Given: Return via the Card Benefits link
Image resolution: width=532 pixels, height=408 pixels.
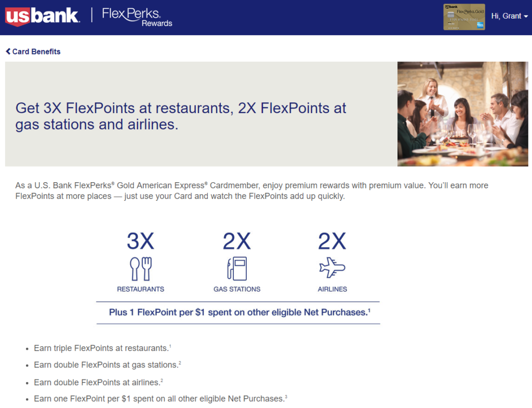Looking at the screenshot, I should (x=36, y=51).
